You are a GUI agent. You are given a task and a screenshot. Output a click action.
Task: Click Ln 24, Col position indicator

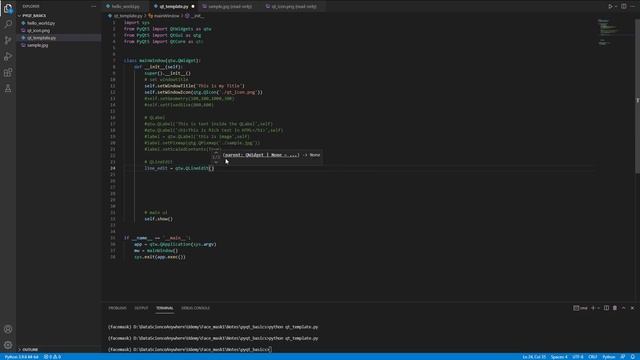pos(534,357)
